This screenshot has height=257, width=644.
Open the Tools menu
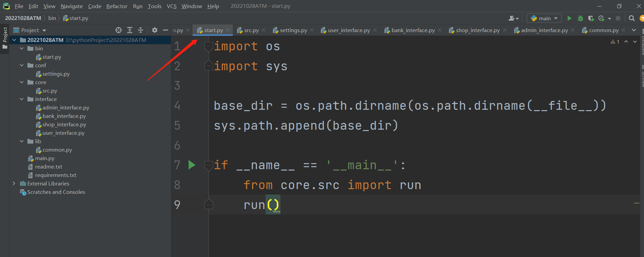pyautogui.click(x=154, y=6)
